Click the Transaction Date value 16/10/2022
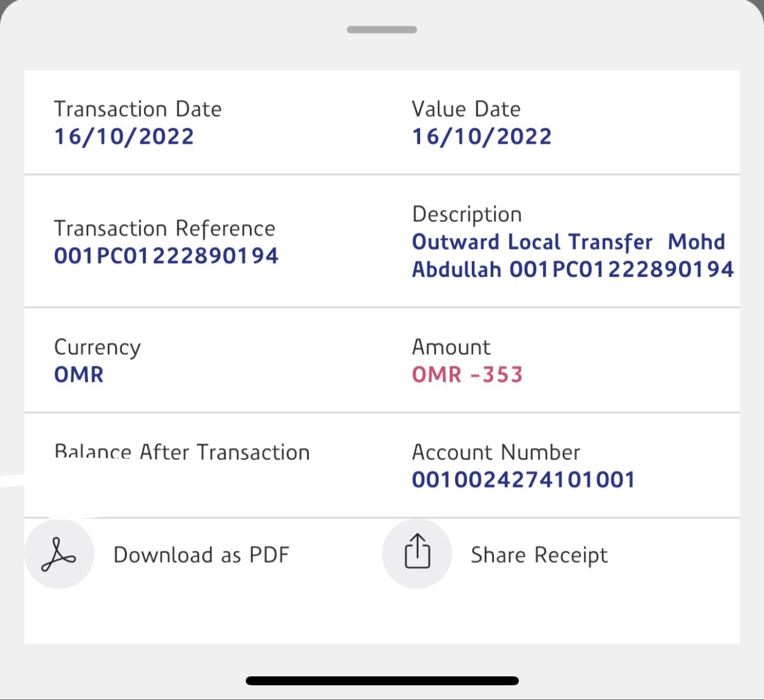The height and width of the screenshot is (700, 764). pyautogui.click(x=124, y=136)
